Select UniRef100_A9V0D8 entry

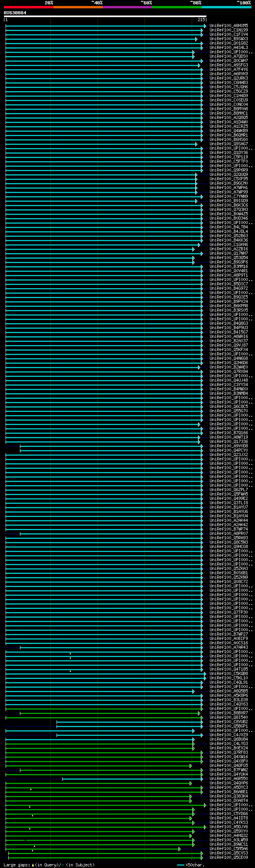[x=229, y=446]
